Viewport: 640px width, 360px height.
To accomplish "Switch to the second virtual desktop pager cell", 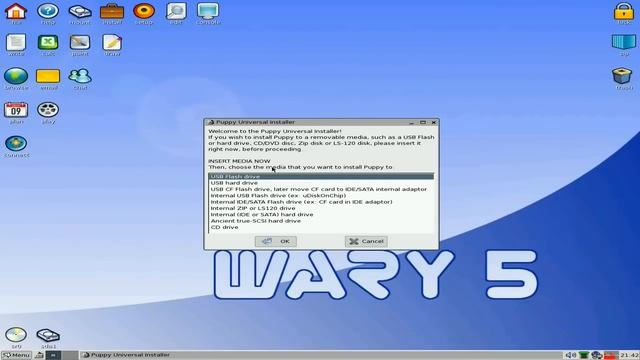I will pos(70,356).
